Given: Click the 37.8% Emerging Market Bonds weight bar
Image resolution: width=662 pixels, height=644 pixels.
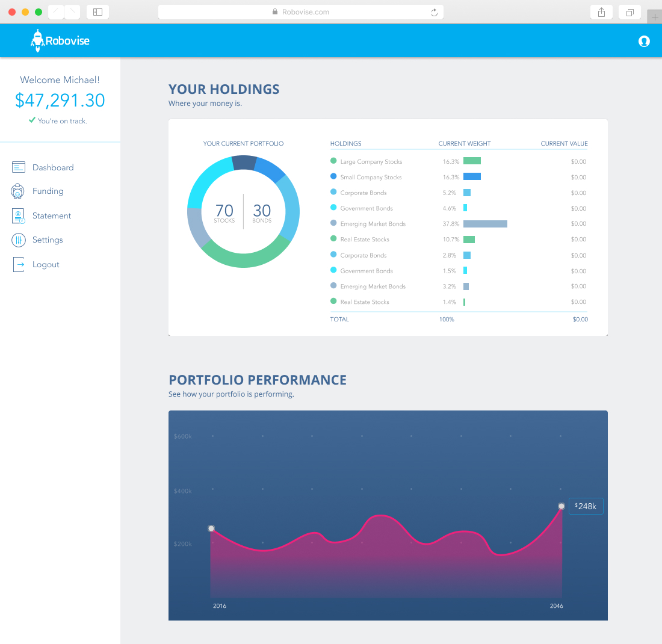Looking at the screenshot, I should point(485,224).
